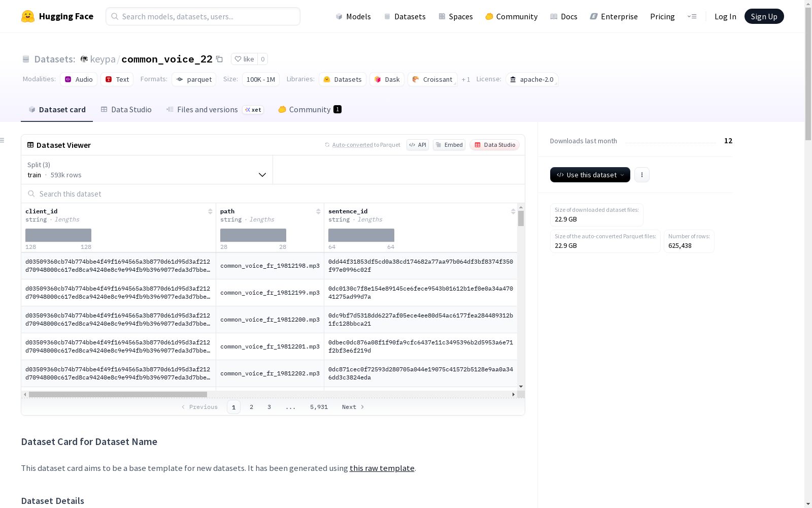Select the parquet format tag
This screenshot has width=812, height=508.
click(x=194, y=79)
